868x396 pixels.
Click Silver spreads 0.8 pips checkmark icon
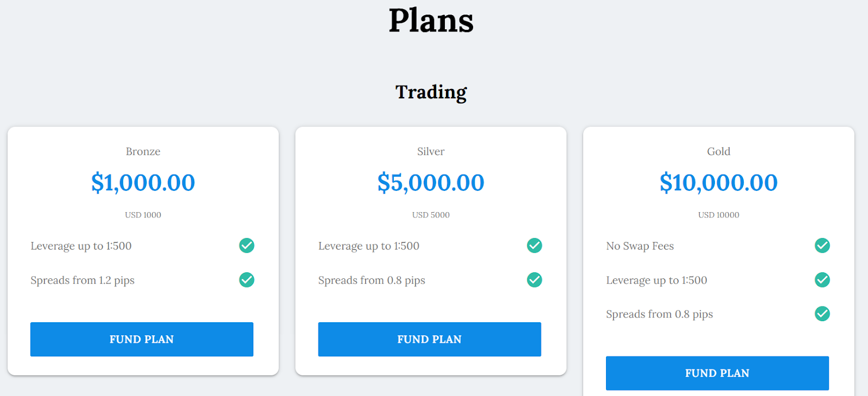(x=534, y=280)
